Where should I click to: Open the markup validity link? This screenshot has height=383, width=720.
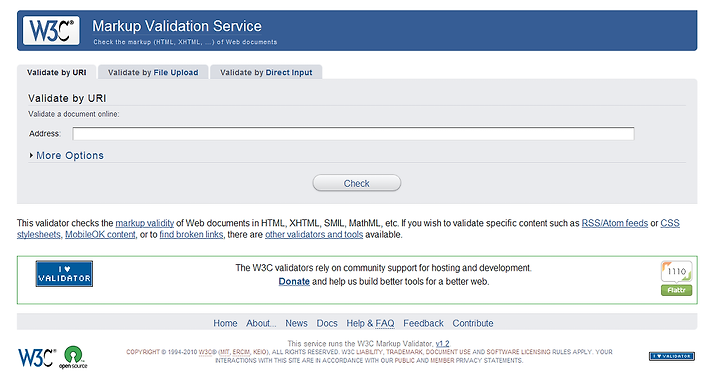click(145, 223)
